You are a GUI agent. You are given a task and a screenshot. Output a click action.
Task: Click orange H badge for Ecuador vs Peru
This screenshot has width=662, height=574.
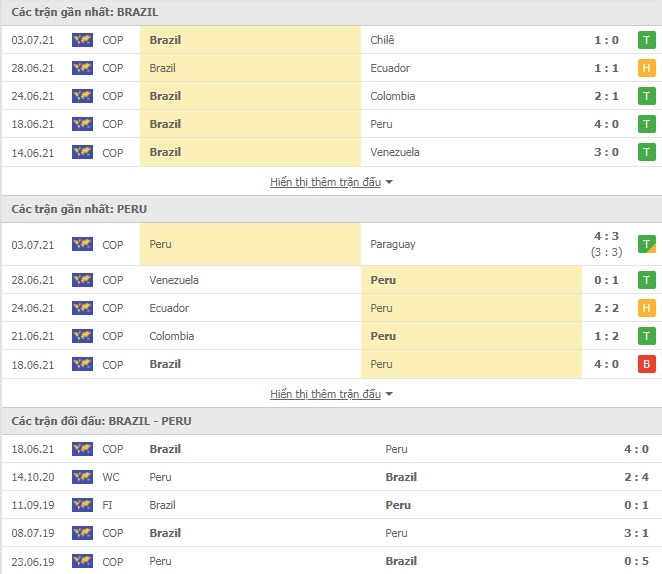tap(646, 308)
